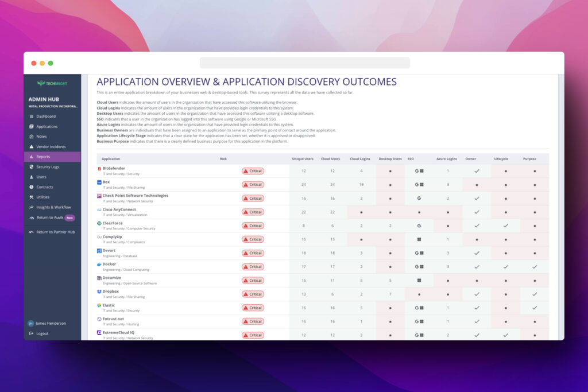This screenshot has width=588, height=392.
Task: Click the Bitdefender app icon
Action: pyautogui.click(x=99, y=169)
